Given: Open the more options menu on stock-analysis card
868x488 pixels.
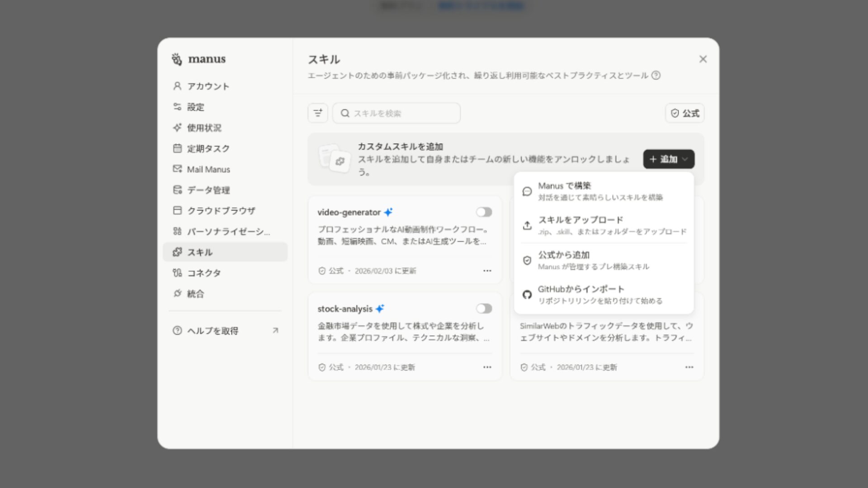Looking at the screenshot, I should (x=487, y=367).
